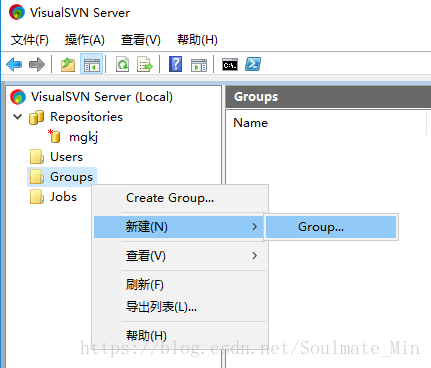Open the 查看(V) menu bar item
Image resolution: width=431 pixels, height=368 pixels.
pos(141,40)
